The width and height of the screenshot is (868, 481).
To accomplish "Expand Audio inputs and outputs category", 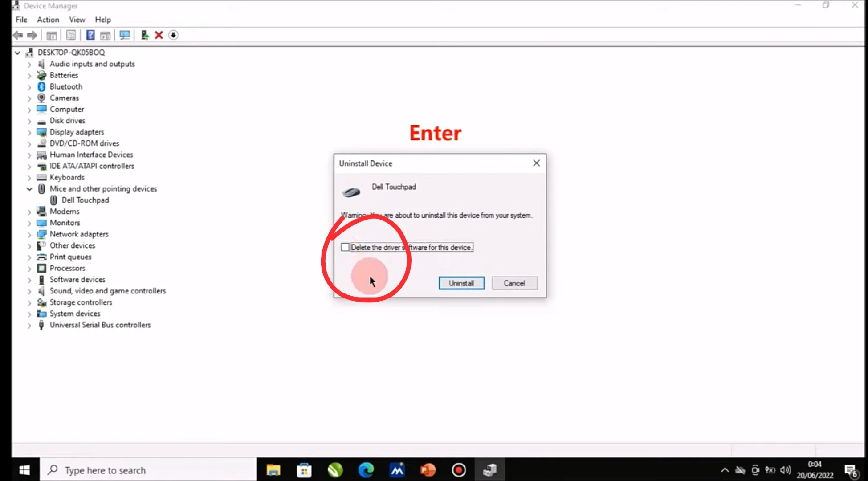I will pyautogui.click(x=29, y=64).
